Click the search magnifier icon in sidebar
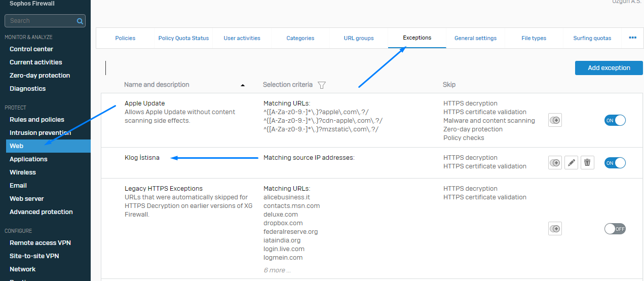 [x=80, y=21]
